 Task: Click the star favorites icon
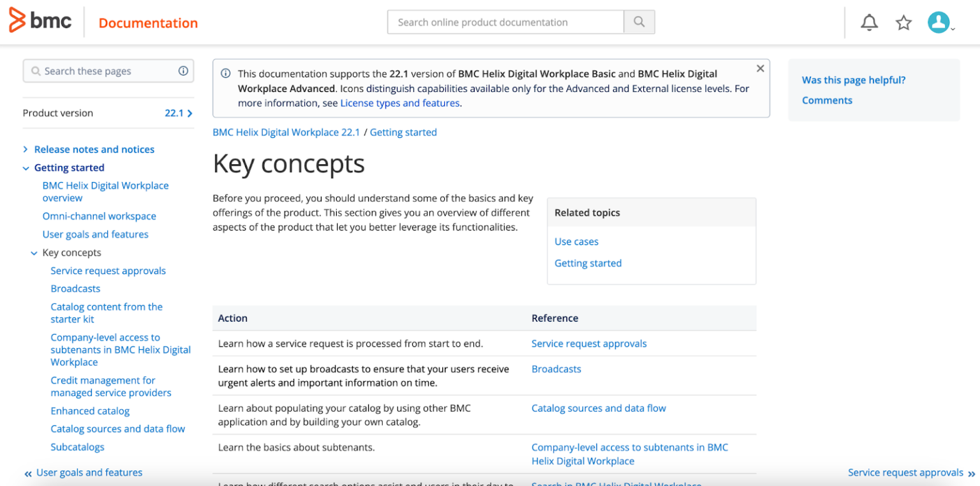click(x=903, y=22)
